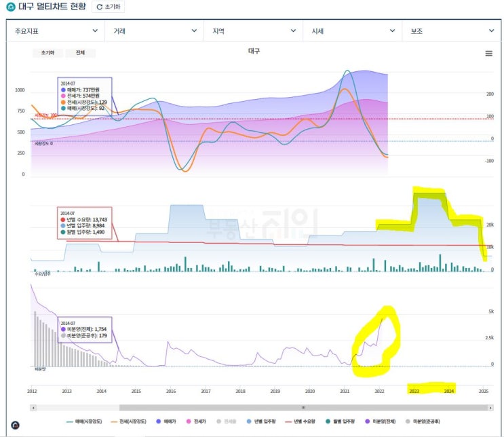The width and height of the screenshot is (504, 437).
Task: Click the 2023 x-axis label
Action: (414, 391)
